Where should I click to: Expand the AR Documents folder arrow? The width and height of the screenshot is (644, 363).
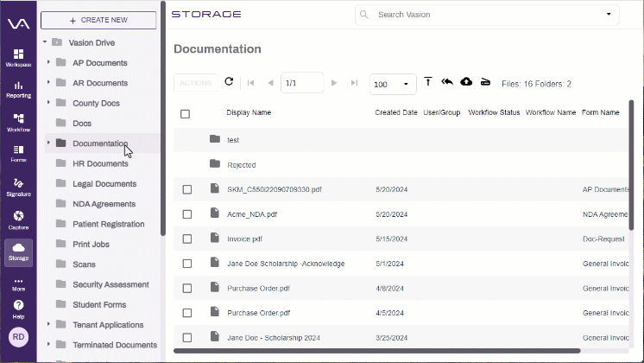(48, 82)
